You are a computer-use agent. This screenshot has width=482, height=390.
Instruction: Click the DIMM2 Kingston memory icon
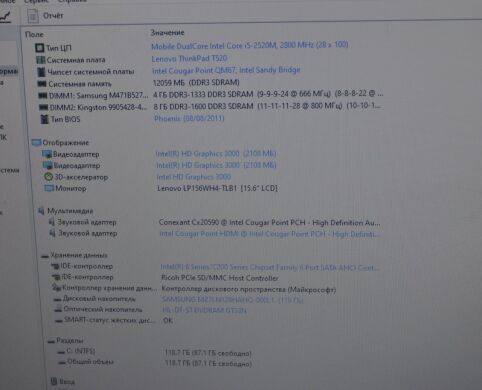point(43,107)
